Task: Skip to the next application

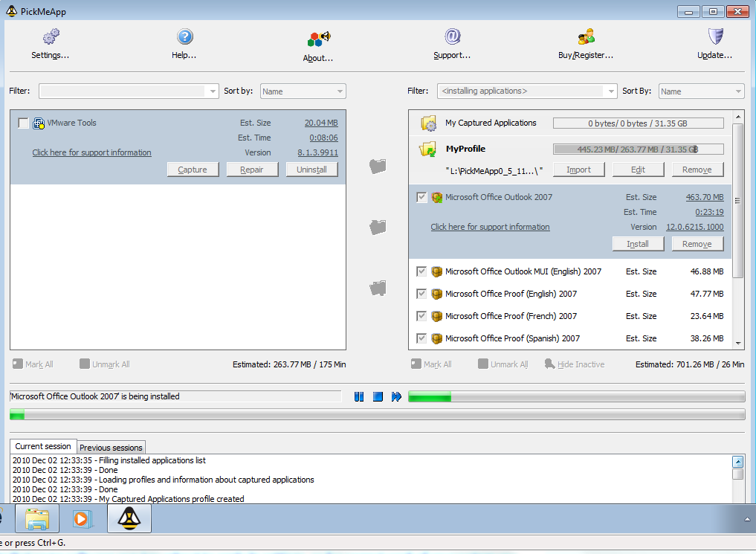Action: 396,396
